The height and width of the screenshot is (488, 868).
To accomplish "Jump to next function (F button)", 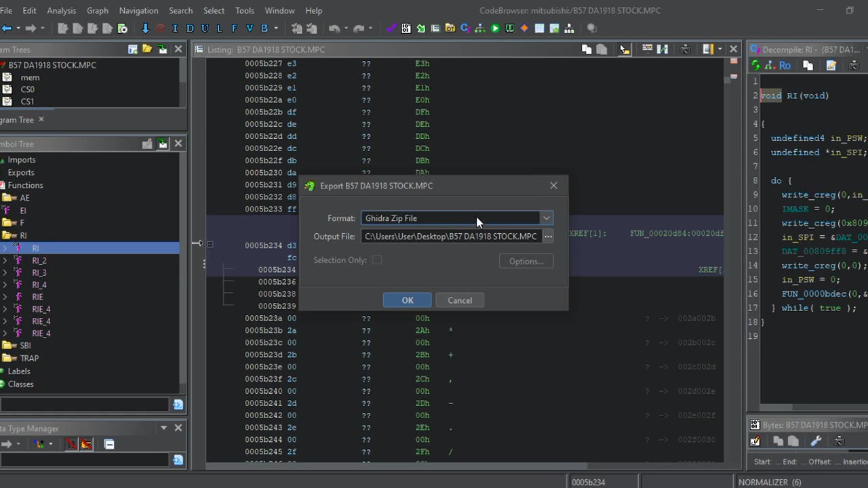I will 235,28.
